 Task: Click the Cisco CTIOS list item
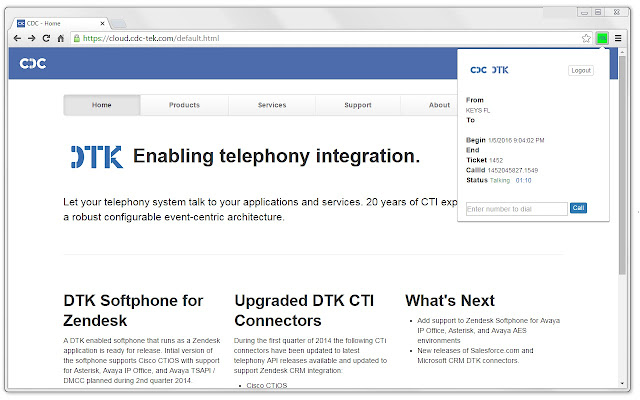(x=267, y=385)
